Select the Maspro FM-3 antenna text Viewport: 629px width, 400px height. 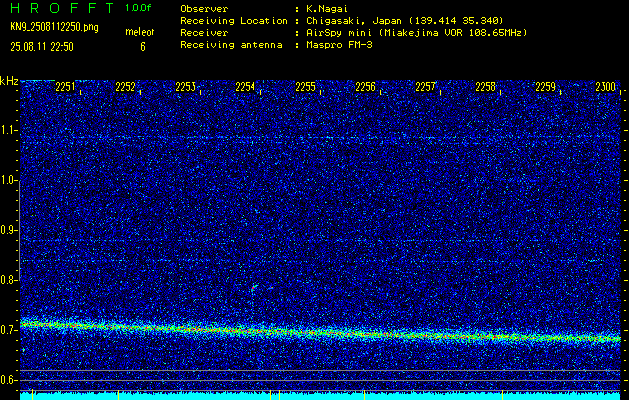point(339,45)
